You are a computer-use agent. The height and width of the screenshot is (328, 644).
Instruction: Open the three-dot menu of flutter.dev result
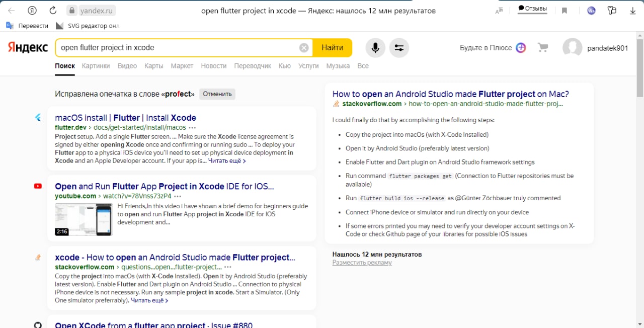coord(192,128)
